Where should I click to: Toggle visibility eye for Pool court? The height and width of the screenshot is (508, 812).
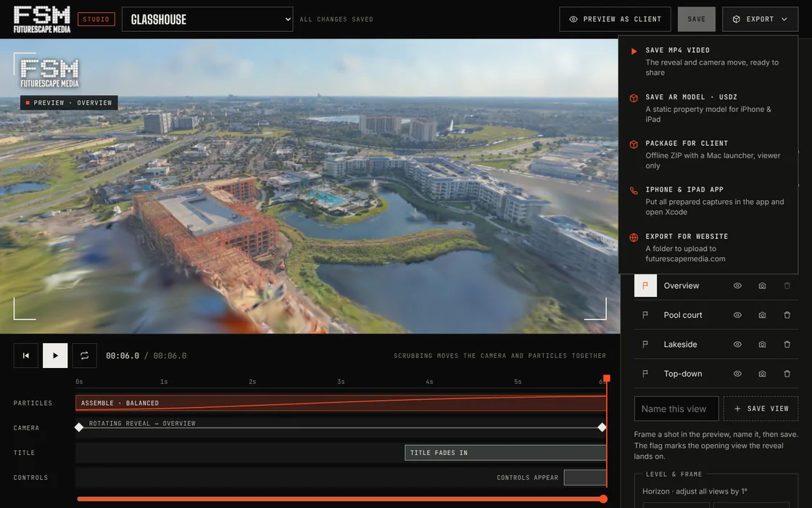737,315
